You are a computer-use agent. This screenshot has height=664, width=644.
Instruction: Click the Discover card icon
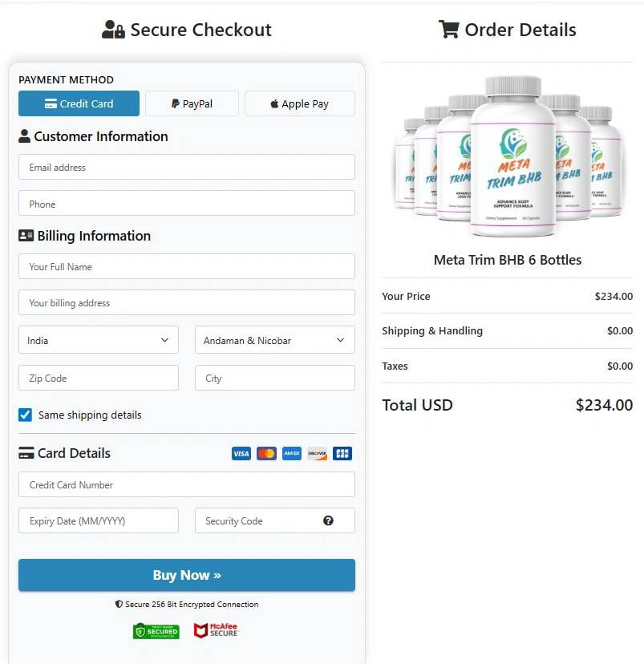click(x=317, y=453)
